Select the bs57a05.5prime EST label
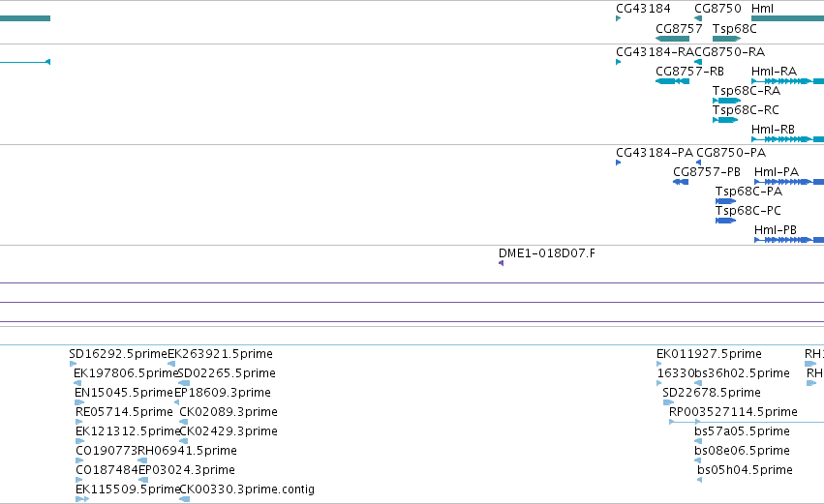This screenshot has width=824, height=504. (x=742, y=432)
